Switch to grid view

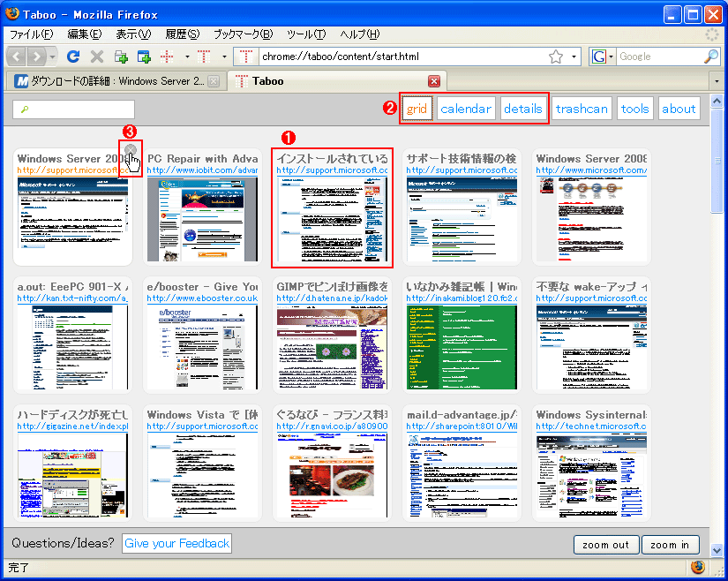pos(417,109)
